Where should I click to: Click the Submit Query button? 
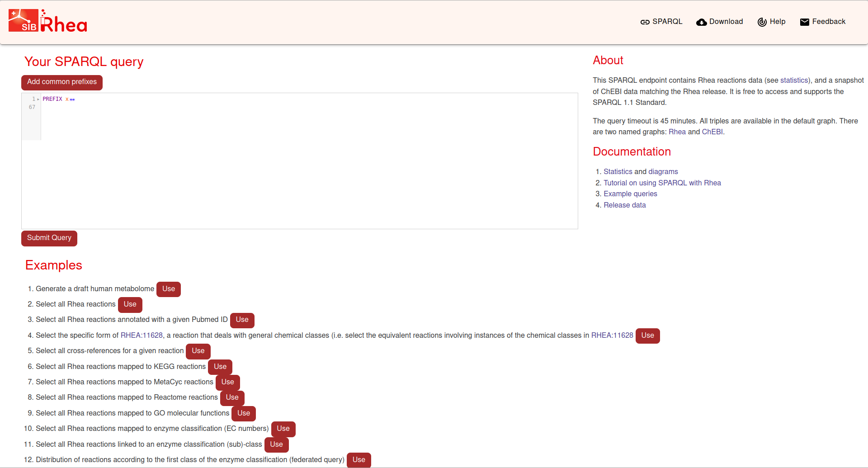point(49,238)
